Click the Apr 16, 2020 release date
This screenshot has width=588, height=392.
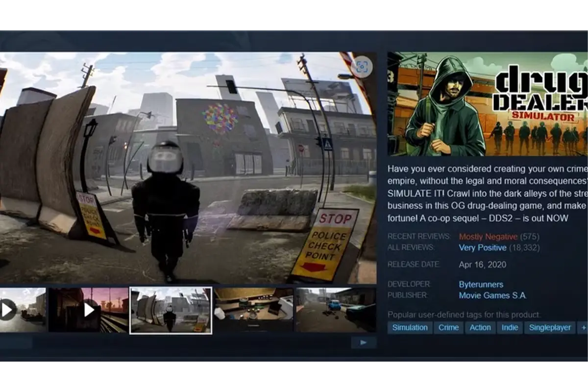[483, 265]
